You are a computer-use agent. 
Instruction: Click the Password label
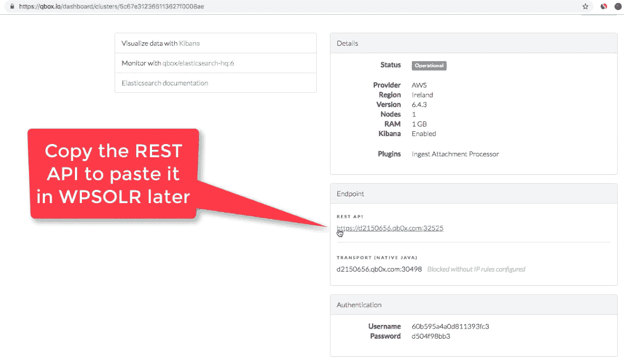click(385, 336)
